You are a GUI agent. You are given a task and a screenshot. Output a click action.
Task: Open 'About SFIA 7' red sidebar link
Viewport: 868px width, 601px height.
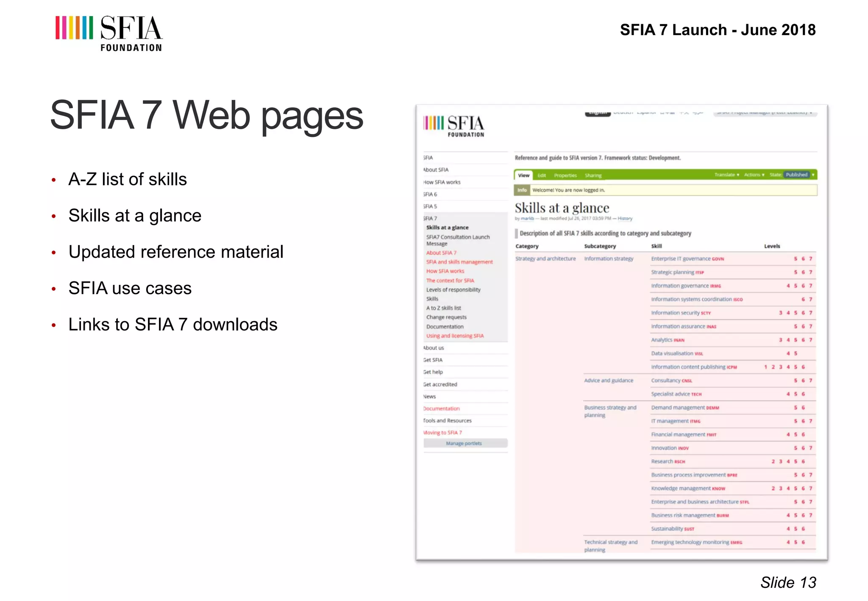click(441, 253)
